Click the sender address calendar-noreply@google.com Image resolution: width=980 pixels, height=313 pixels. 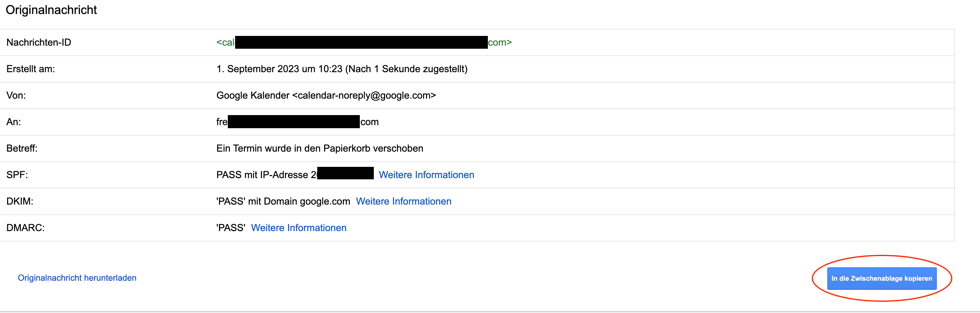[x=364, y=95]
